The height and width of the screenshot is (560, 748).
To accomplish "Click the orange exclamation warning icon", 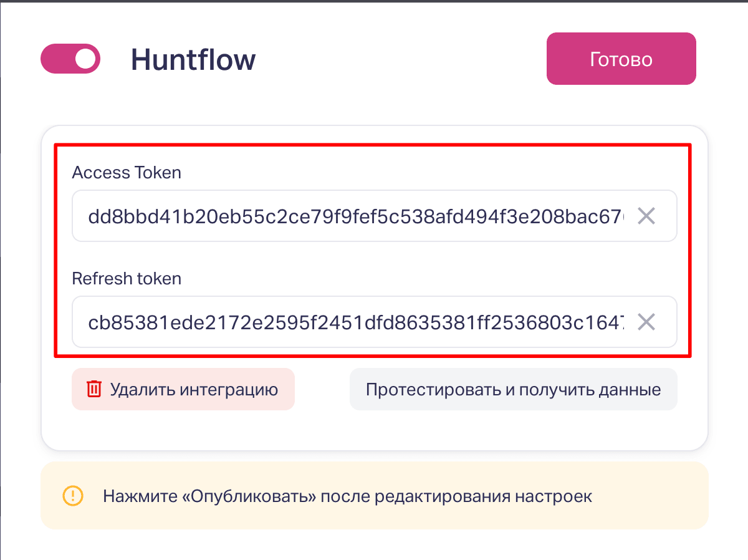I will (73, 496).
